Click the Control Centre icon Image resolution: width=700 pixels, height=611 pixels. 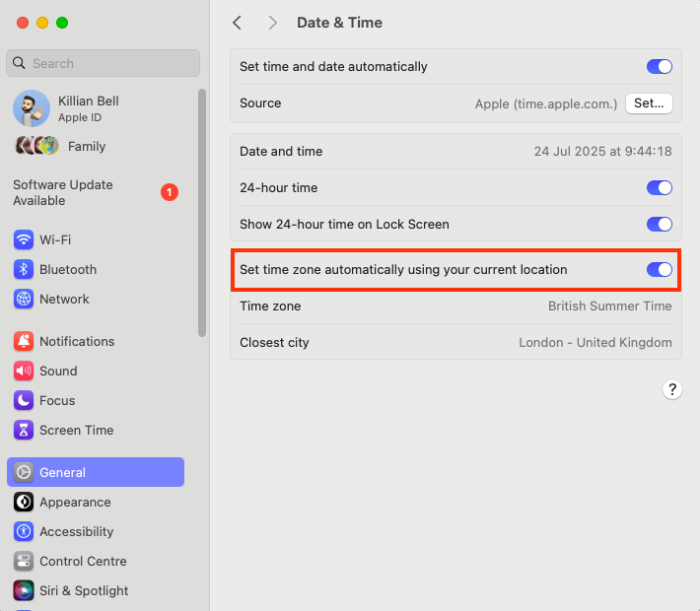coord(24,561)
